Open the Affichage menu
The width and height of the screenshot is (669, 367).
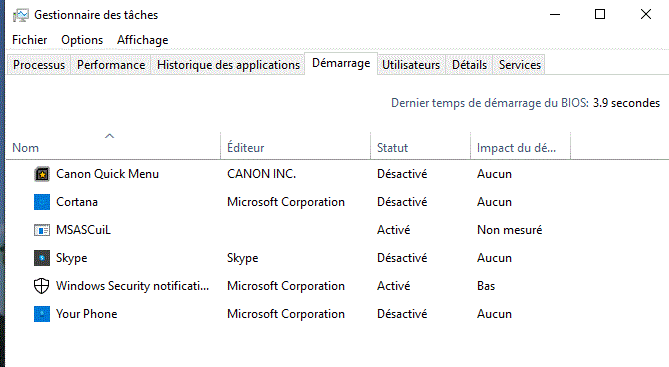tap(143, 40)
